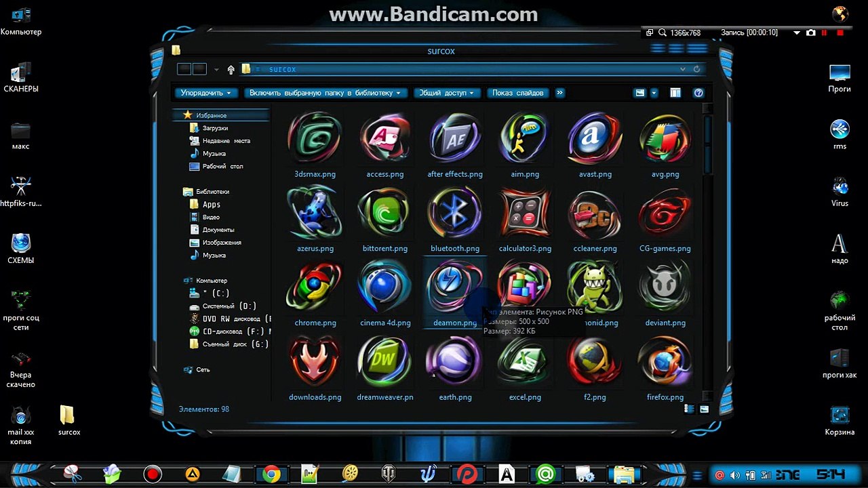Stop the Bandicam recording

(x=840, y=33)
